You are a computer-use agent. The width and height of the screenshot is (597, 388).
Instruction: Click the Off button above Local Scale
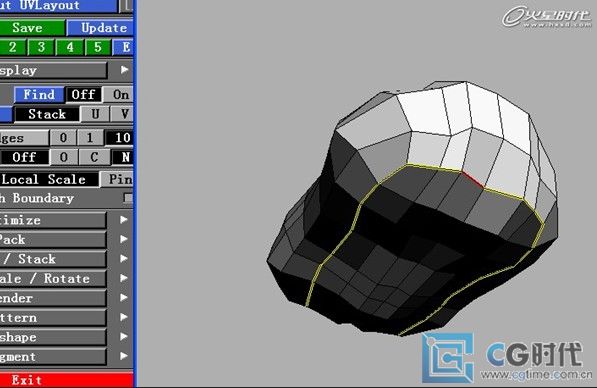24,157
